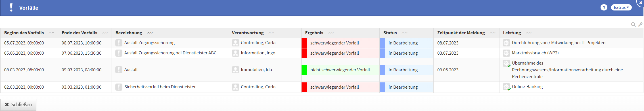Viewport: 644px width, 111px height.
Task: Open the help question mark icon
Action: point(604,8)
